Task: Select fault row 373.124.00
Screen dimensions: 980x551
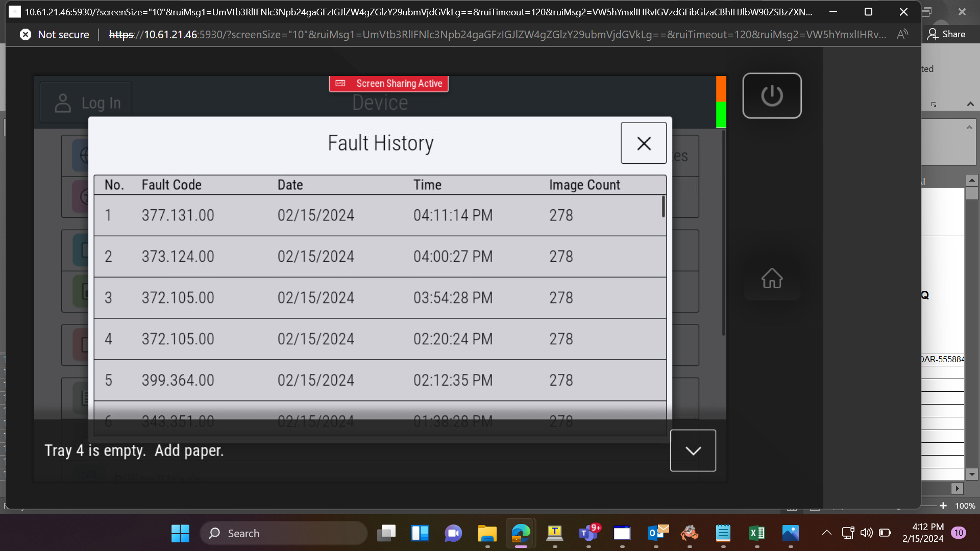Action: click(x=380, y=257)
